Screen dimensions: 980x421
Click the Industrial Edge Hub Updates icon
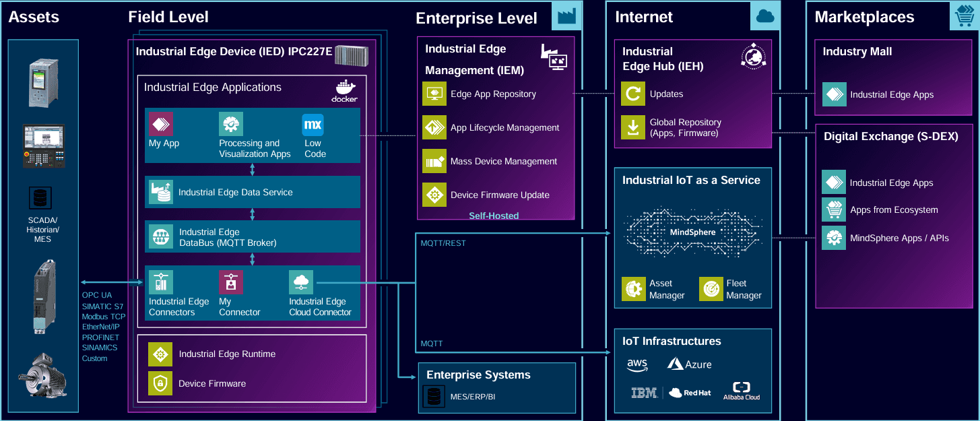click(x=633, y=94)
